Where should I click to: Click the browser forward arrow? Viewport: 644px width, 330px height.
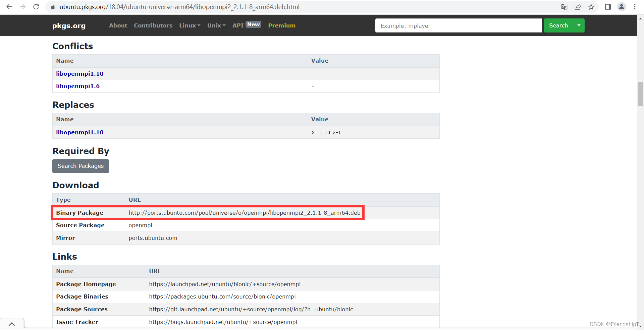point(22,7)
